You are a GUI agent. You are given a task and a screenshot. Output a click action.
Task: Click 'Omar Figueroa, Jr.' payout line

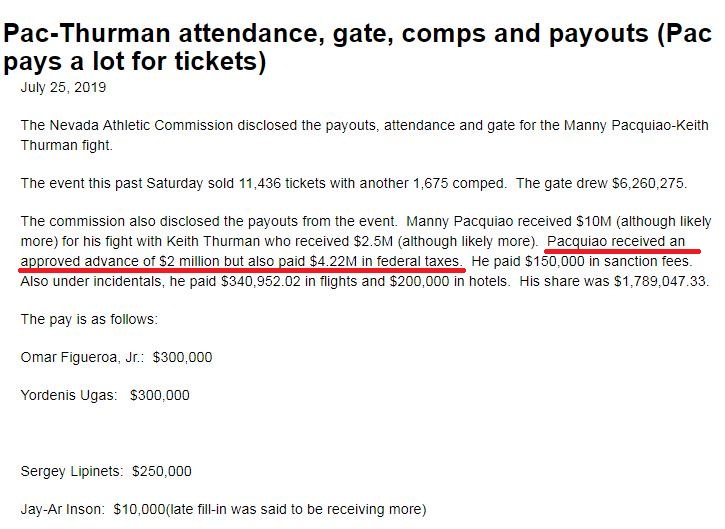click(117, 357)
